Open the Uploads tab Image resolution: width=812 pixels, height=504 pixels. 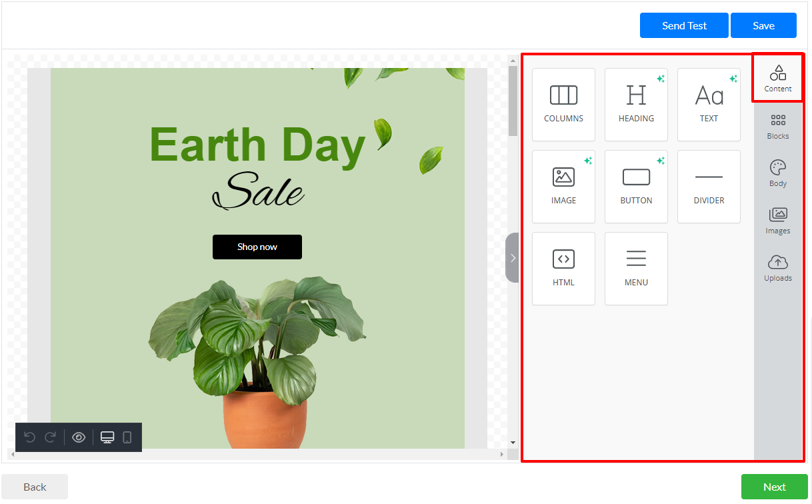(778, 269)
